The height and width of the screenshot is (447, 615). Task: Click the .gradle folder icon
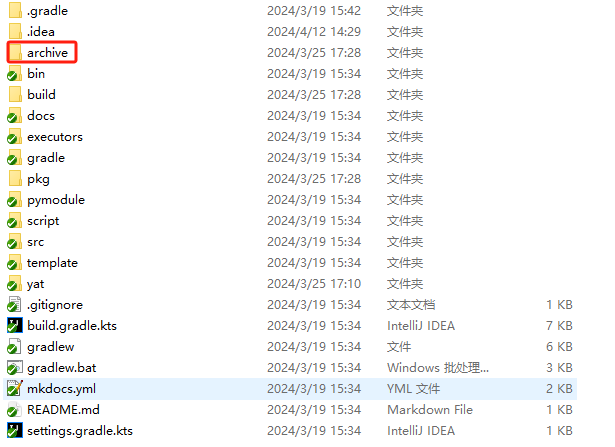click(15, 11)
